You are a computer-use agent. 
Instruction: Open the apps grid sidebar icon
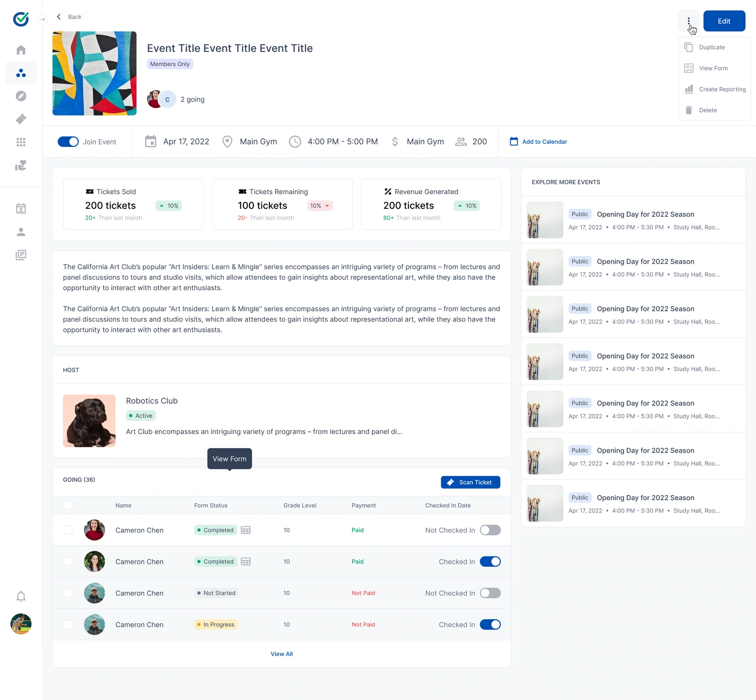[21, 142]
